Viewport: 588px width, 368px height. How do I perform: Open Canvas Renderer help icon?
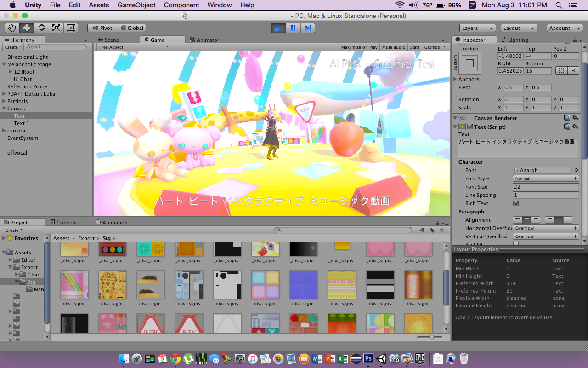pos(567,118)
